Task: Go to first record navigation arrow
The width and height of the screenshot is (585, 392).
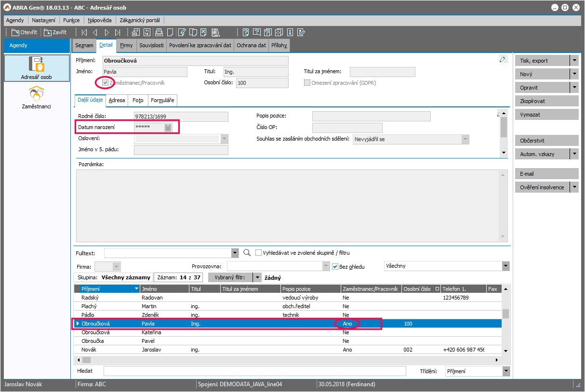Action: [84, 32]
